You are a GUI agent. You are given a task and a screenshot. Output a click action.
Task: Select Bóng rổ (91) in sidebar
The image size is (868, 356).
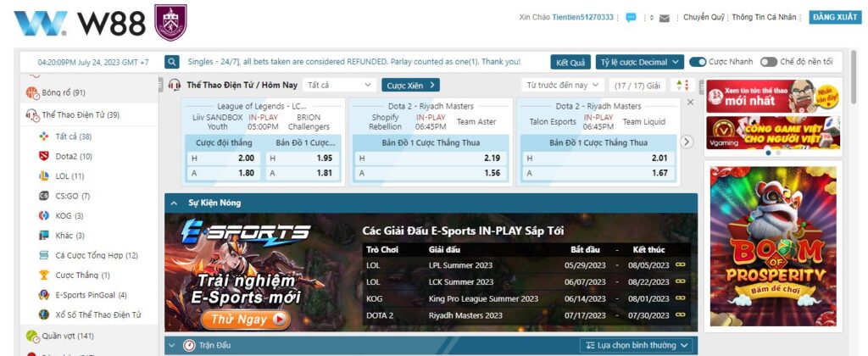click(x=89, y=92)
